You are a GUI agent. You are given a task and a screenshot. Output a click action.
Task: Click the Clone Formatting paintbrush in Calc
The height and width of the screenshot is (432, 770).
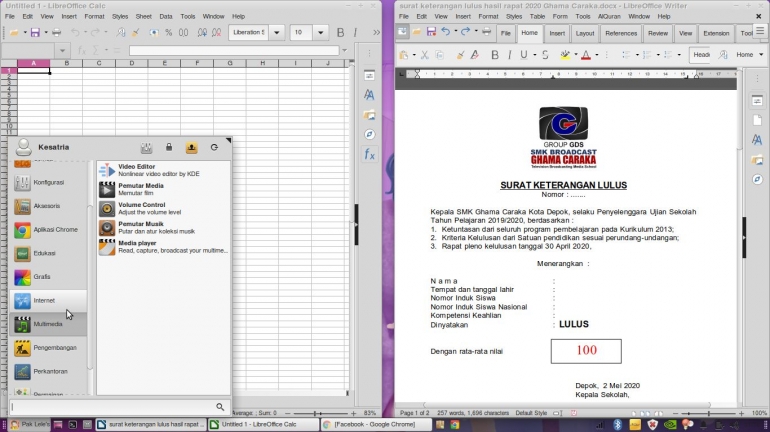[x=136, y=32]
